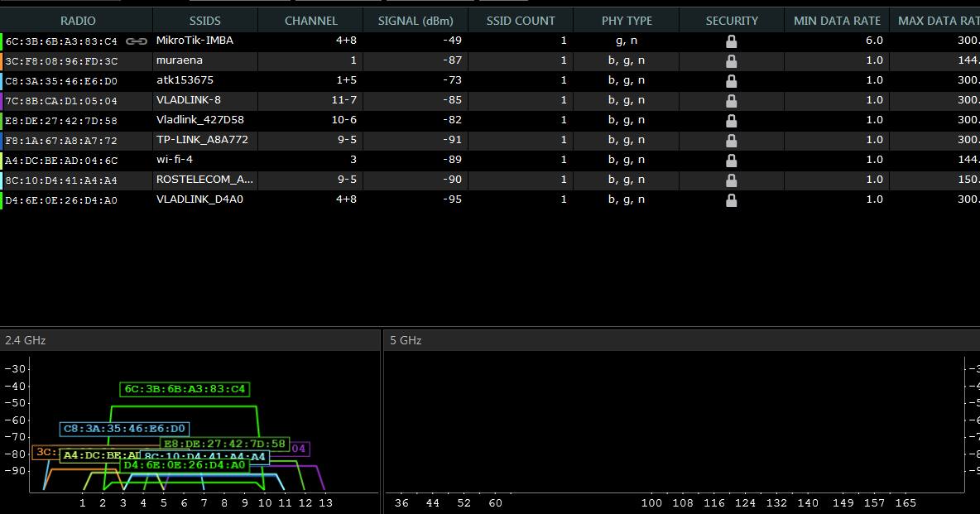Click the -49 signal value for MikroTik-IMBA
Screen dimensions: 980x514
pyautogui.click(x=452, y=40)
